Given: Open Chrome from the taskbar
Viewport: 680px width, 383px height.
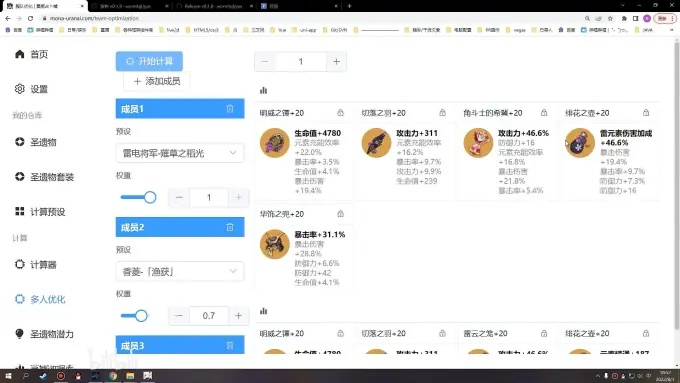Looking at the screenshot, I should click(113, 376).
